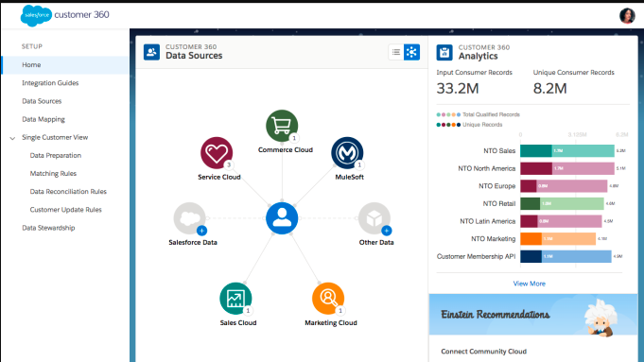Click the Salesforce cloud logo
The image size is (644, 362).
[x=36, y=15]
